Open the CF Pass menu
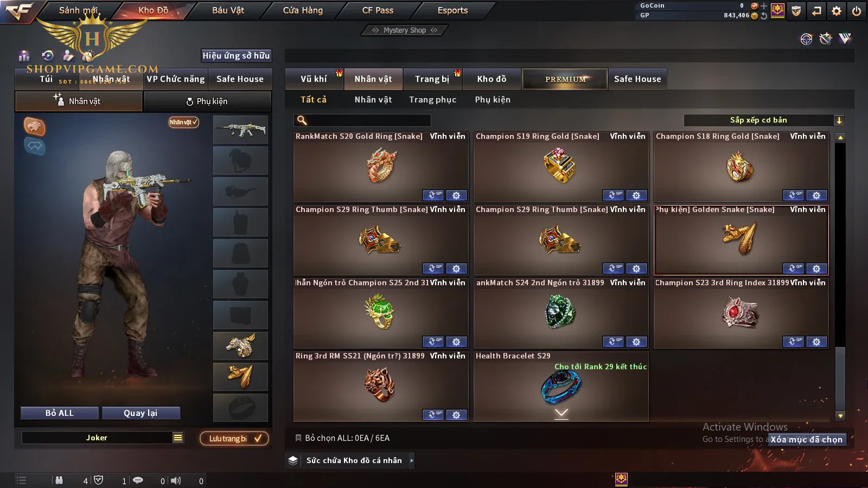Image resolution: width=868 pixels, height=488 pixels. pos(378,10)
